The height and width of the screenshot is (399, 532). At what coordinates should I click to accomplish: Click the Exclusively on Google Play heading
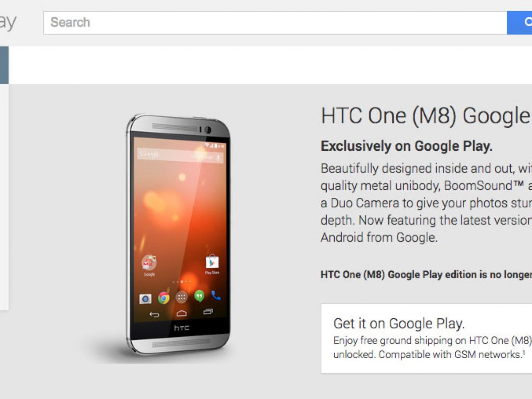click(x=407, y=146)
